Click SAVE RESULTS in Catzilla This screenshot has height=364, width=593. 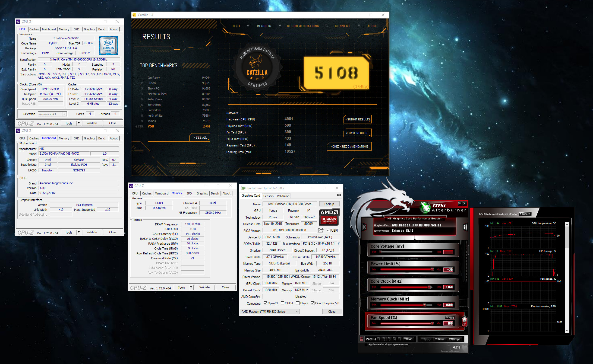click(x=357, y=133)
